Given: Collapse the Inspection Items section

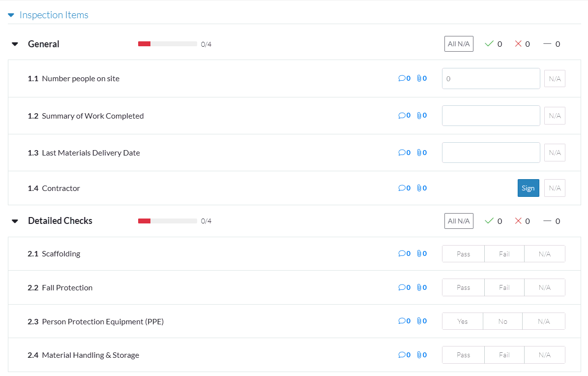Looking at the screenshot, I should [x=11, y=15].
